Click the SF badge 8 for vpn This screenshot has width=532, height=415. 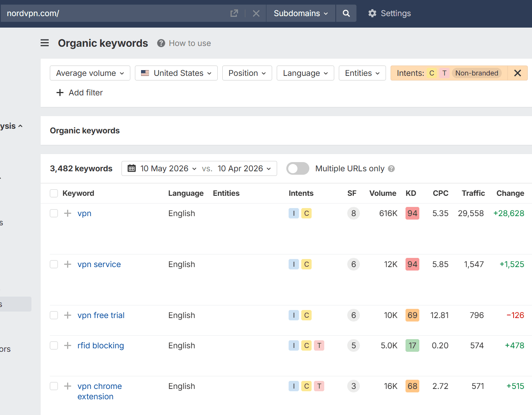353,213
